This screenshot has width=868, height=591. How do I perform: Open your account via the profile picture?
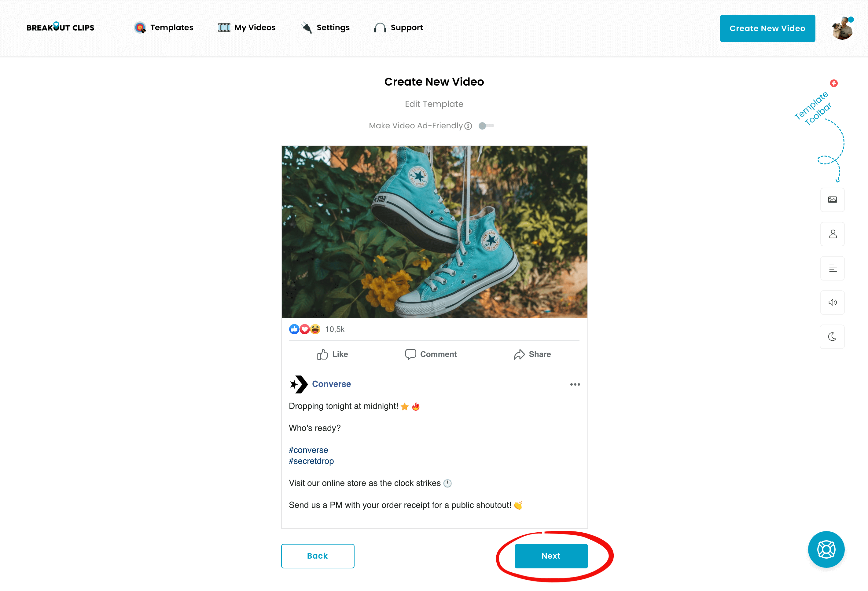click(841, 28)
